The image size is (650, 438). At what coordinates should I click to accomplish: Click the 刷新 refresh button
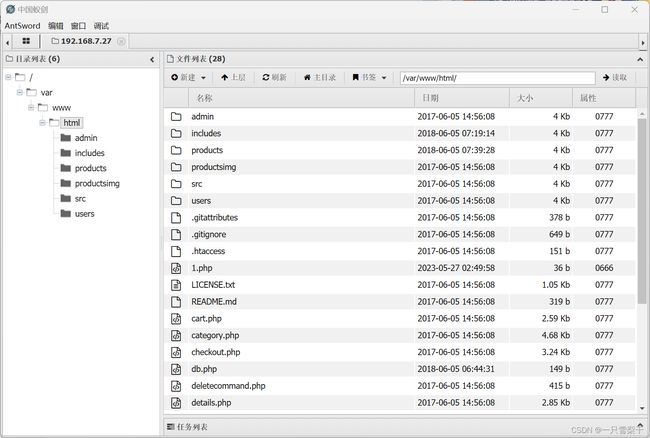click(x=274, y=77)
